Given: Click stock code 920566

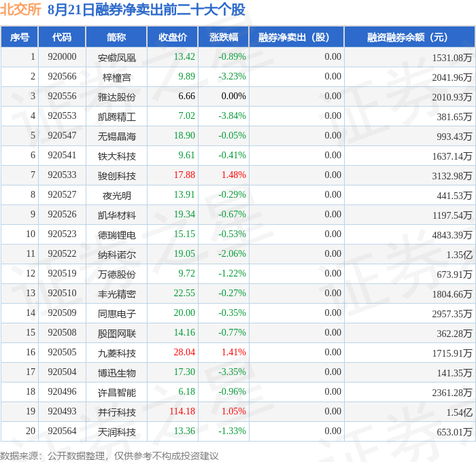Looking at the screenshot, I should click(x=62, y=77).
